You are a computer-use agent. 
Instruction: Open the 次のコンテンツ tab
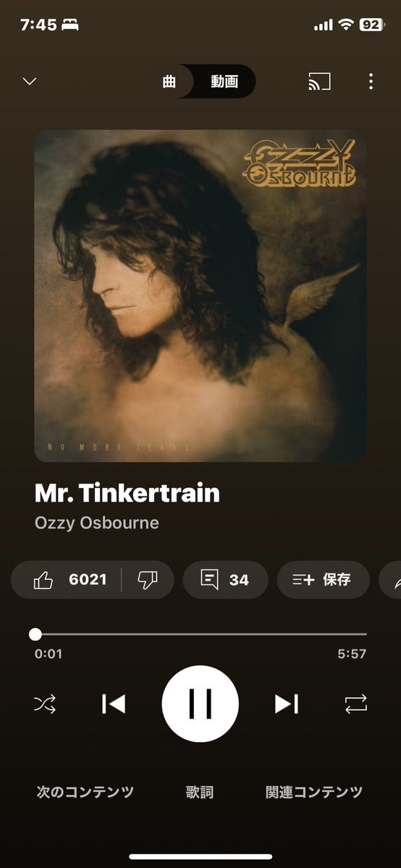pos(85,792)
